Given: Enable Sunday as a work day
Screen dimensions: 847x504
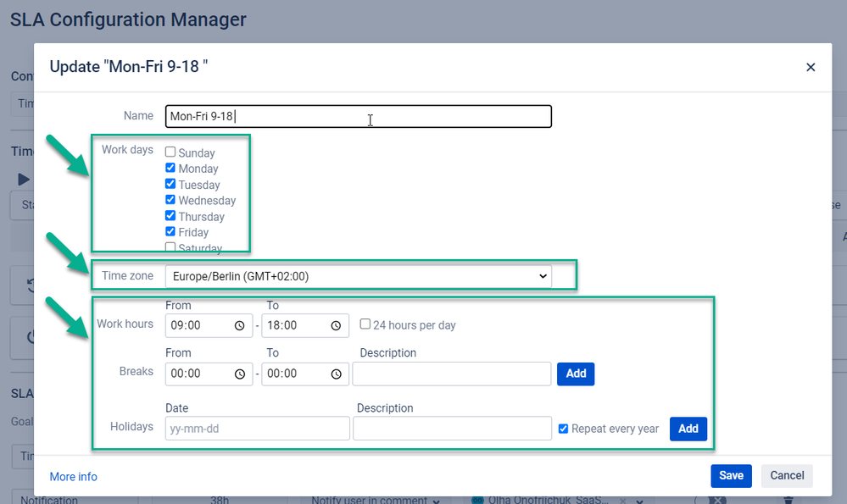Looking at the screenshot, I should click(x=170, y=152).
